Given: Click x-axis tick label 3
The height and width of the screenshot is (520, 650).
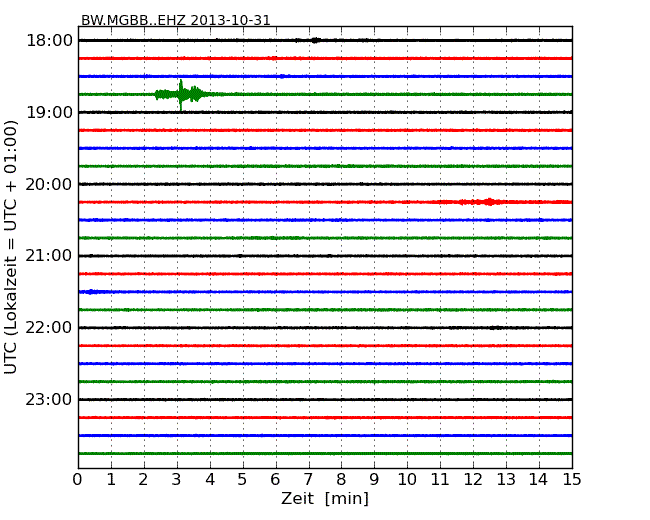Looking at the screenshot, I should coord(177,480).
